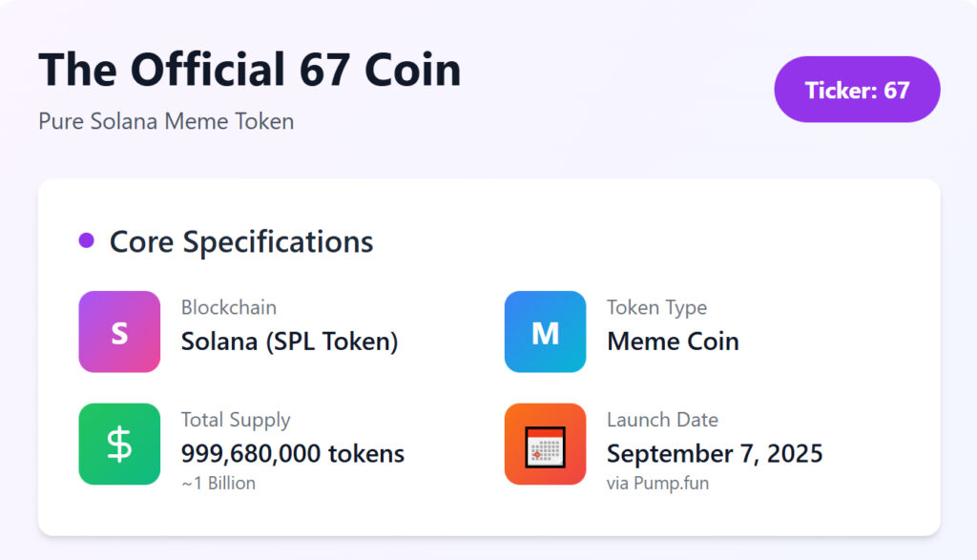Click the 'Pure Solana Meme Token' subtitle
This screenshot has width=977, height=560.
[x=166, y=121]
